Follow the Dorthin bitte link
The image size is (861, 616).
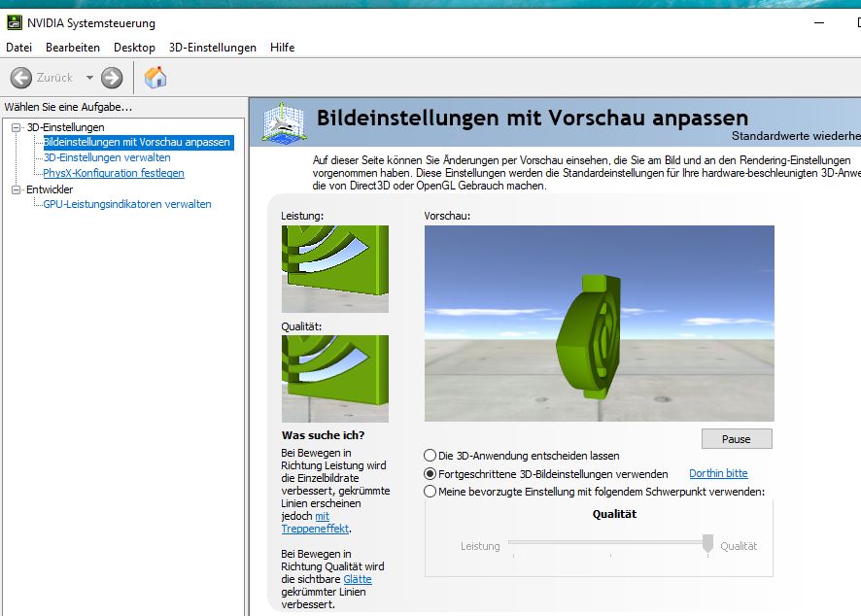point(718,473)
